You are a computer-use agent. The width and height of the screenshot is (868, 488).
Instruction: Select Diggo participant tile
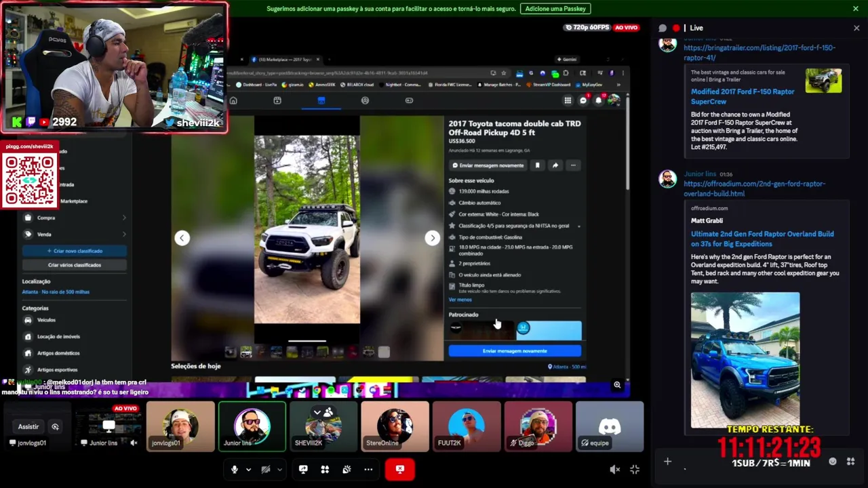[538, 426]
